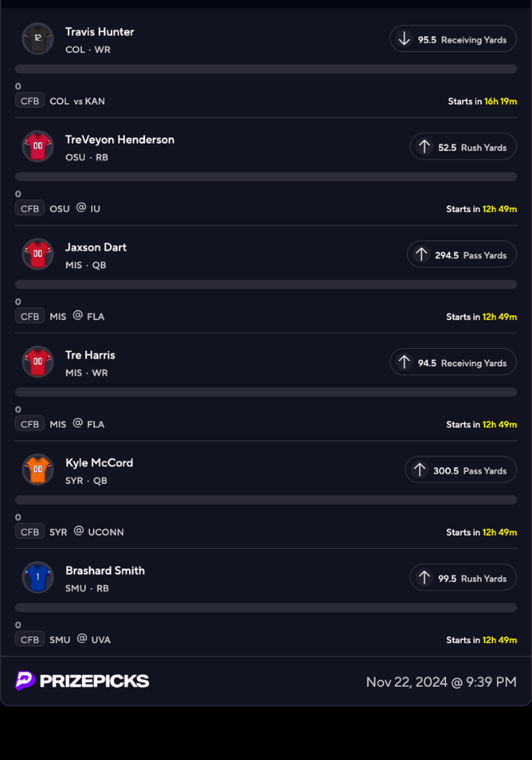
Task: Click the progress bar under Jaxson Dart
Action: click(266, 284)
